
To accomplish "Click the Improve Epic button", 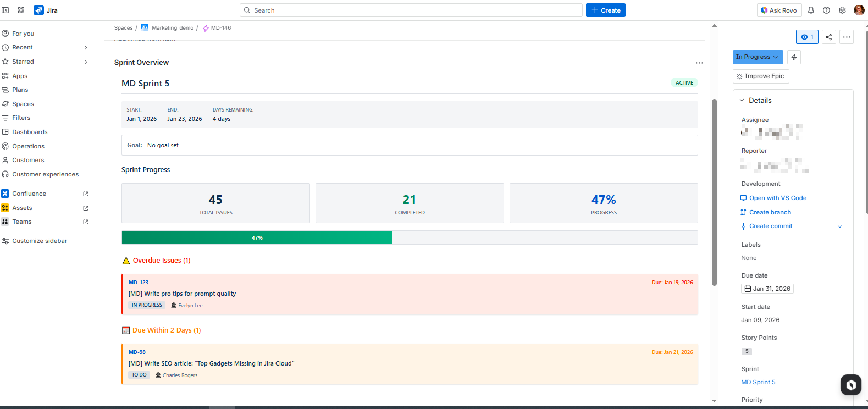I will pyautogui.click(x=761, y=76).
